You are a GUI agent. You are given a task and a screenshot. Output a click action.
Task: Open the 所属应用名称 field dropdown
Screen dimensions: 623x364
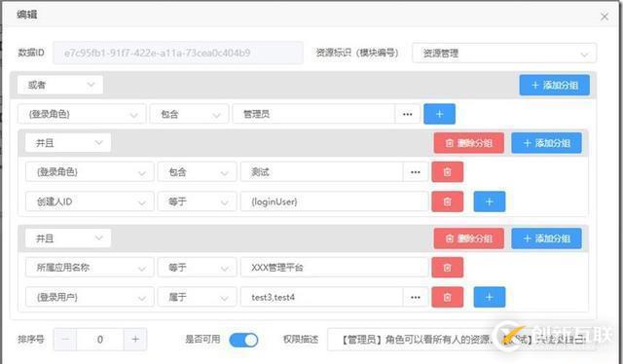pyautogui.click(x=90, y=268)
